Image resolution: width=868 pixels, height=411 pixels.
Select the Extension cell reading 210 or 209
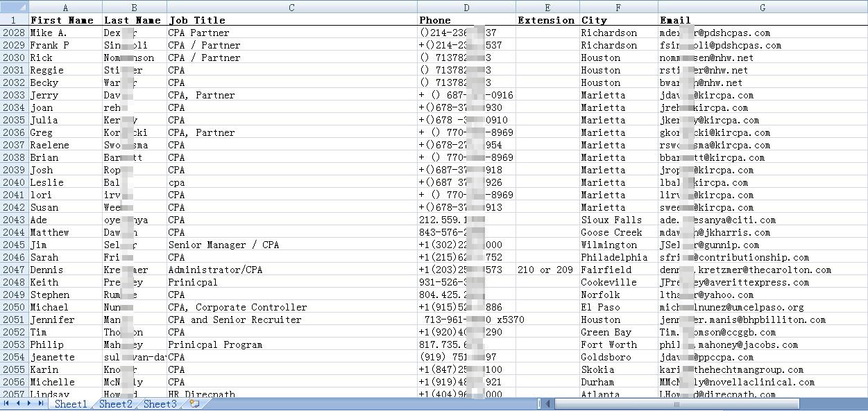(x=547, y=270)
